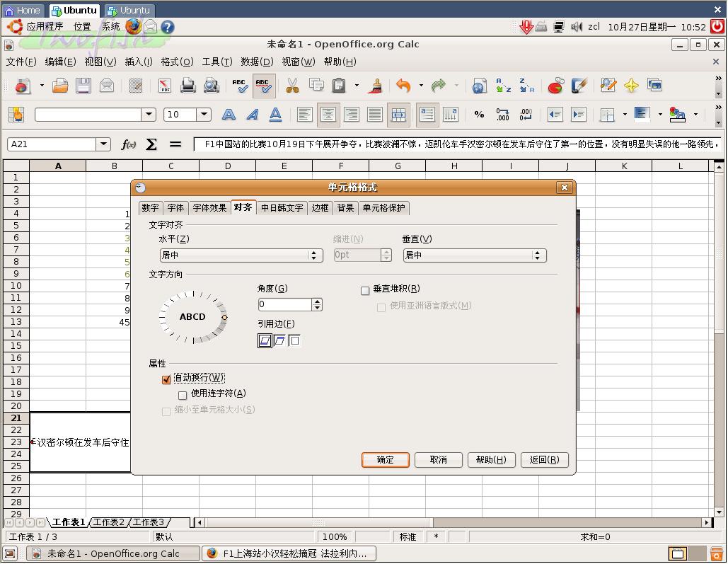Click the Bold A icon
The width and height of the screenshot is (728, 564).
pyautogui.click(x=229, y=115)
